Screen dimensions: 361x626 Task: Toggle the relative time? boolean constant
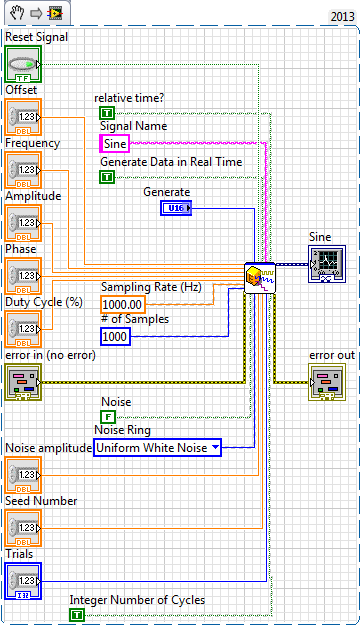(107, 113)
